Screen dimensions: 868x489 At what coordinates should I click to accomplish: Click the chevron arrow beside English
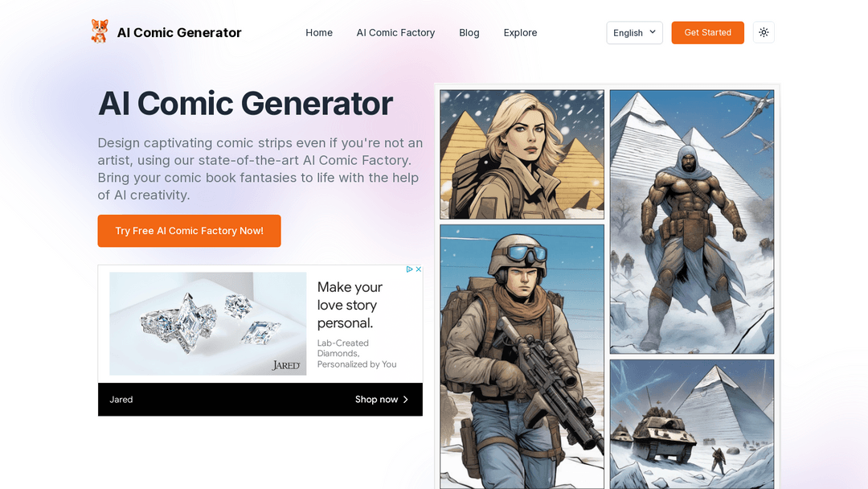(x=653, y=32)
